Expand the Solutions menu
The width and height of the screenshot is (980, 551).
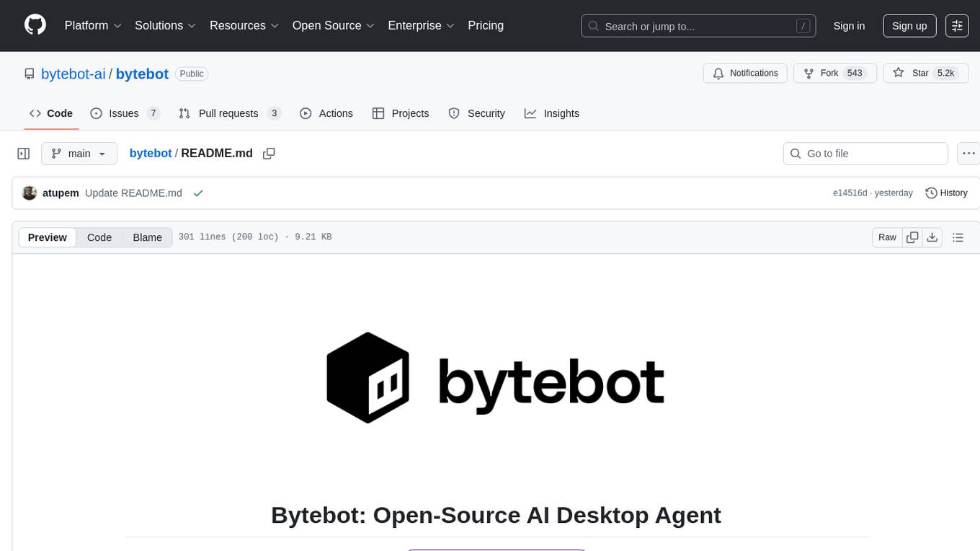[x=165, y=25]
